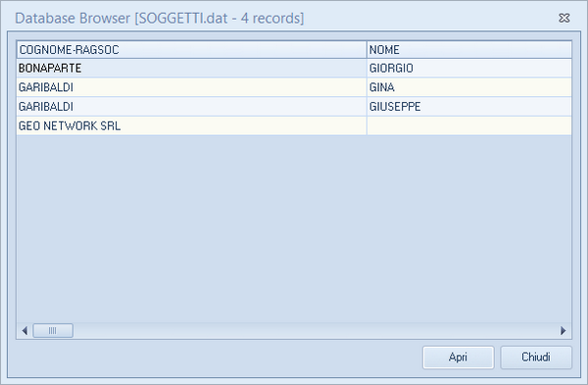This screenshot has width=588, height=385.
Task: Click the horizontal scrollbar thumb
Action: pos(53,331)
